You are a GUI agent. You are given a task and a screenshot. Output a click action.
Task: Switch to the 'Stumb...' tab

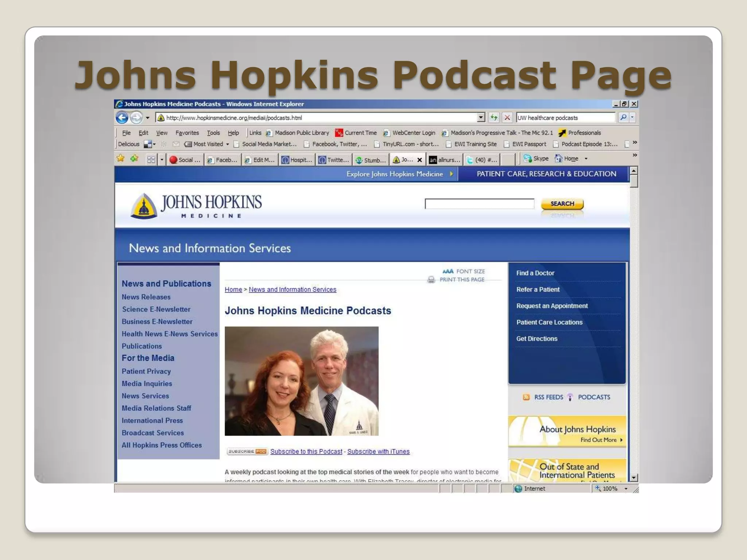tap(371, 160)
